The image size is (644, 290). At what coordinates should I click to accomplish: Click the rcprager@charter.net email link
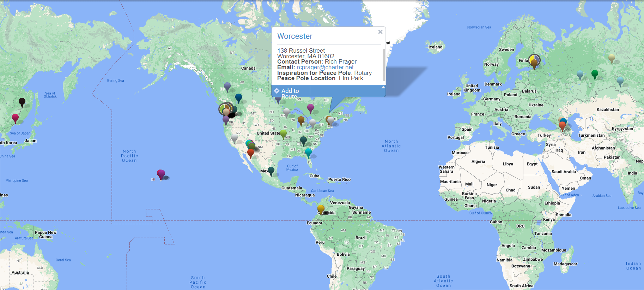click(x=325, y=67)
